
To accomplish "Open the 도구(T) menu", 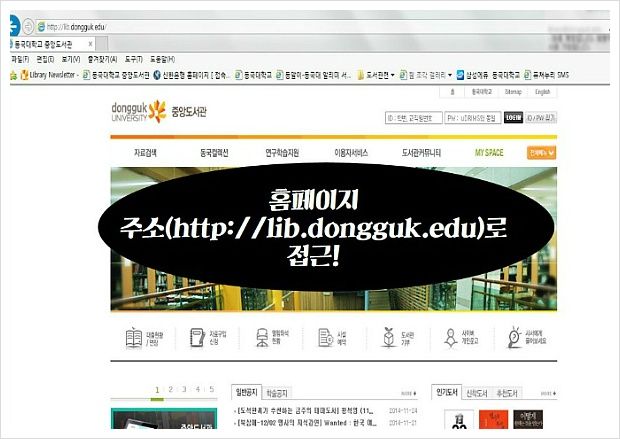I will (x=133, y=59).
